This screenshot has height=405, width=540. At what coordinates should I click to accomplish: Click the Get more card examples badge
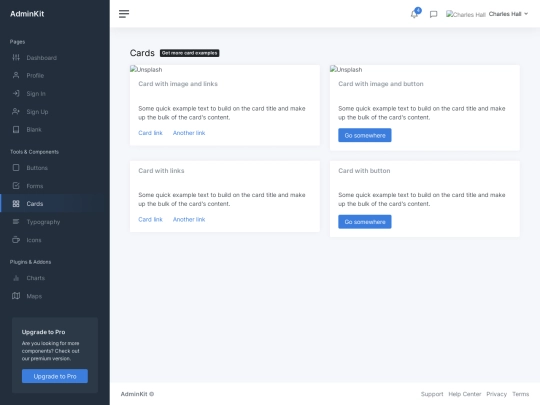189,53
